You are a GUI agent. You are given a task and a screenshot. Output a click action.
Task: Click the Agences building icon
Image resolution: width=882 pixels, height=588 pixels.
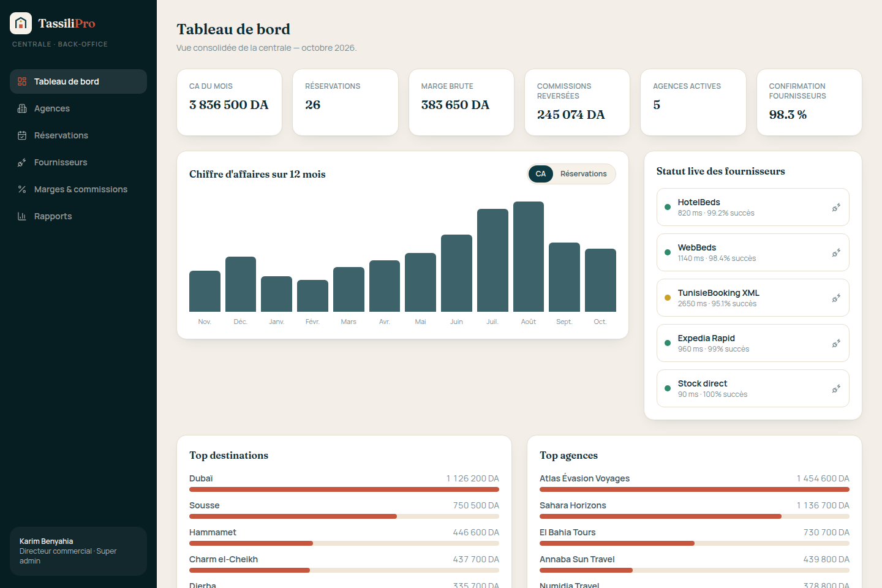(x=22, y=108)
